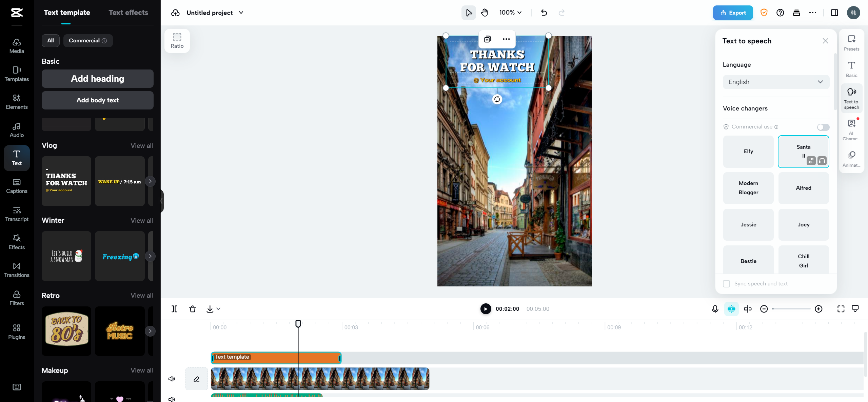Mute the video track
This screenshot has height=402, width=868.
tap(172, 379)
